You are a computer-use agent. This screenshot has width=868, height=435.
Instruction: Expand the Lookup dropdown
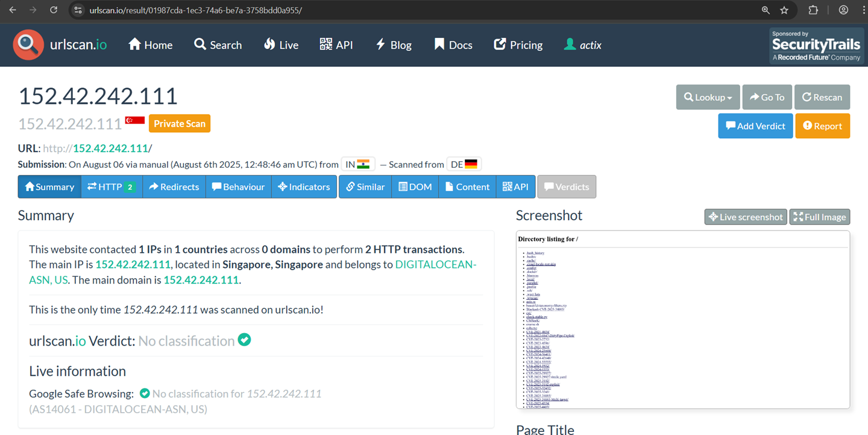pyautogui.click(x=708, y=97)
